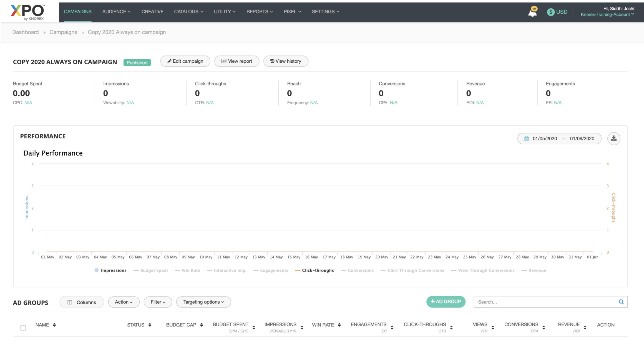The height and width of the screenshot is (345, 644).
Task: Expand the Action dropdown
Action: point(124,302)
